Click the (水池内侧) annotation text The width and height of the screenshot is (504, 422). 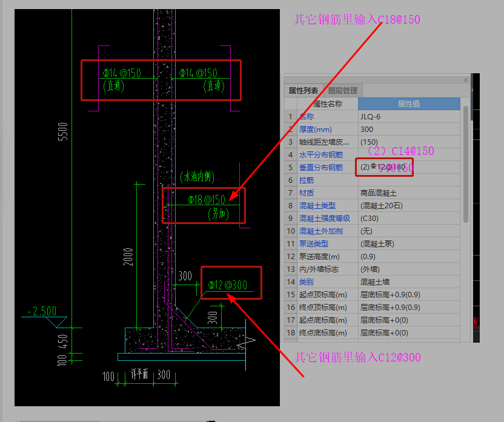point(197,177)
